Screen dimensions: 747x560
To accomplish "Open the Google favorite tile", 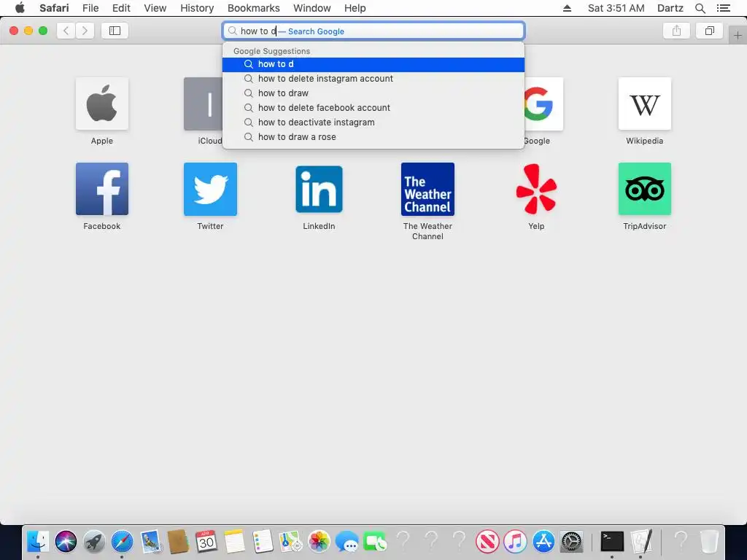I will tap(544, 104).
